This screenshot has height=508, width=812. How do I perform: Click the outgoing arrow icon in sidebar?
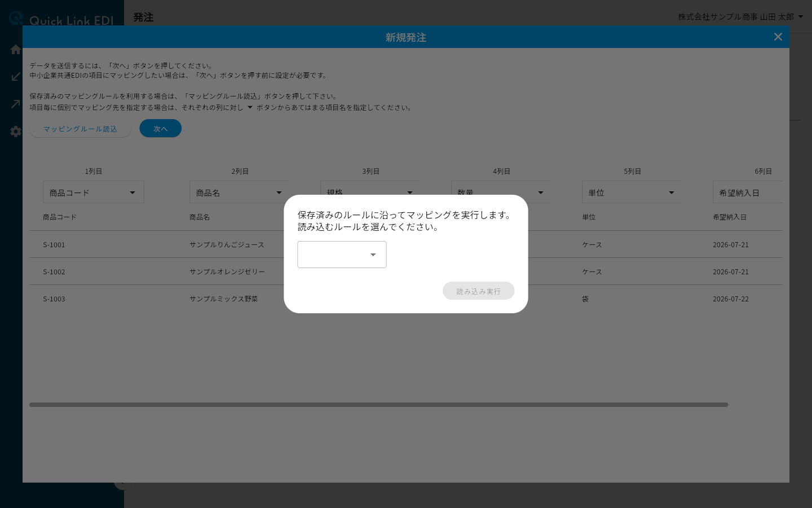pyautogui.click(x=16, y=104)
